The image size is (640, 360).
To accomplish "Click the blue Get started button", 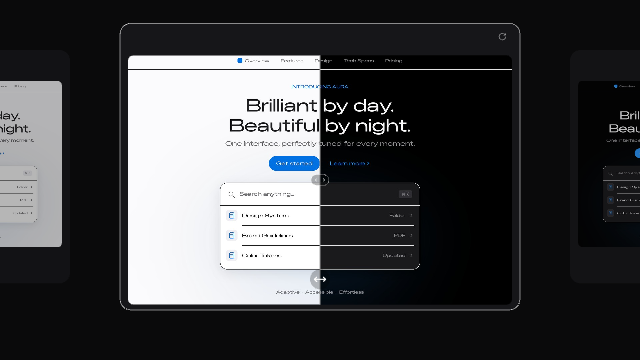I will point(294,163).
